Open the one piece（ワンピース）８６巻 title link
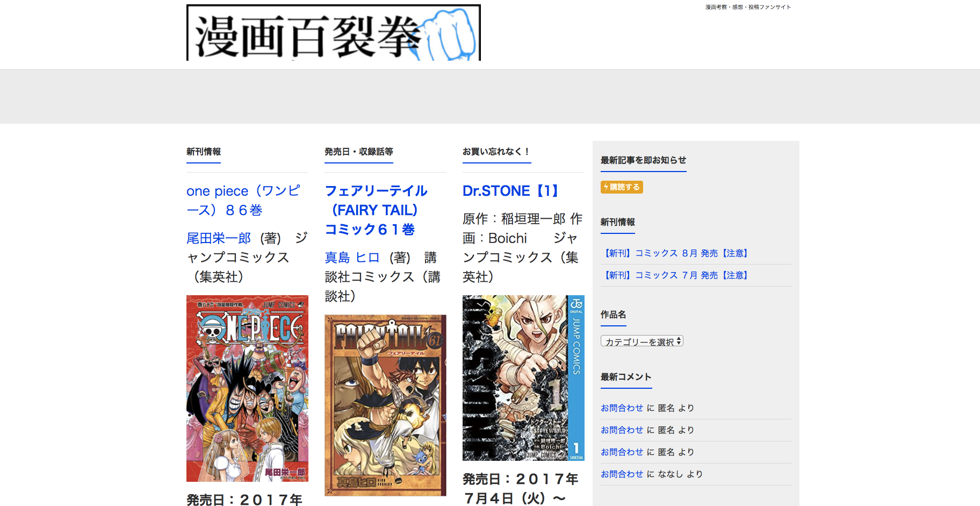980x506 pixels. 243,201
